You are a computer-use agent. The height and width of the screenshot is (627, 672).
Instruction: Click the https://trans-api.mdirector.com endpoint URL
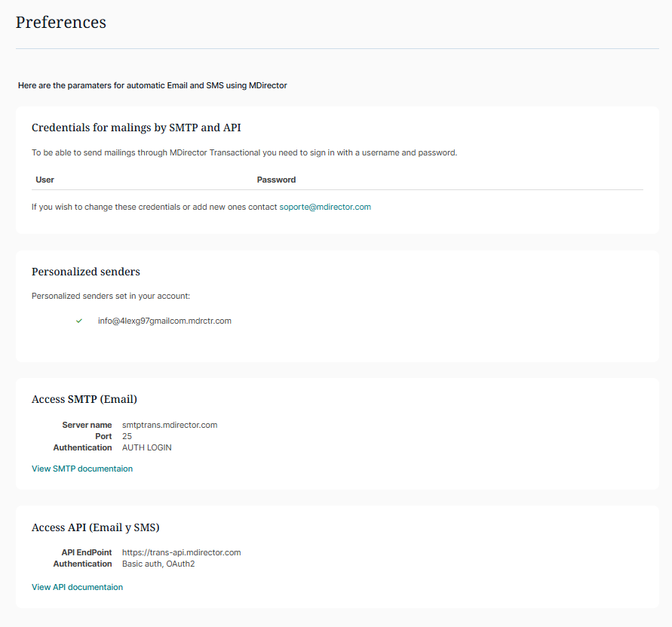click(181, 552)
